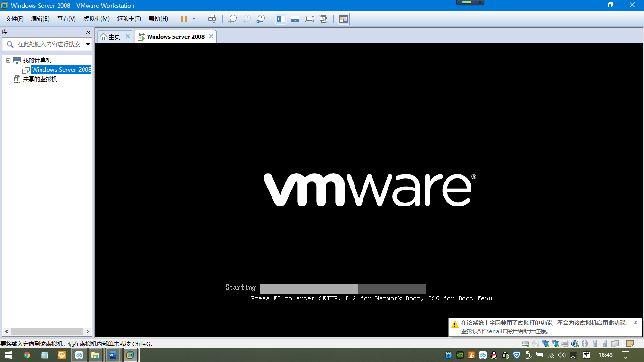Dismiss the virtual printing warning notification

[636, 323]
